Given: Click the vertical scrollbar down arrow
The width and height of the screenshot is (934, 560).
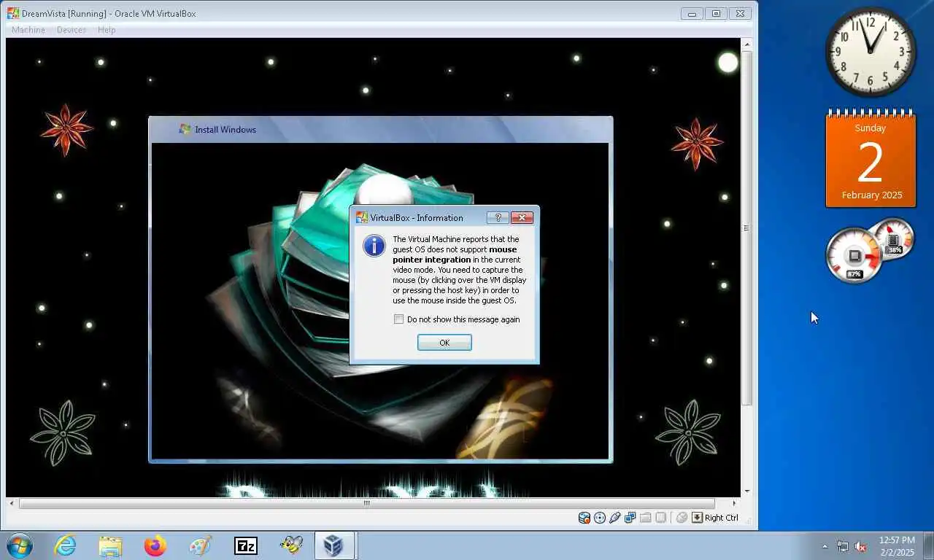Looking at the screenshot, I should (x=746, y=491).
